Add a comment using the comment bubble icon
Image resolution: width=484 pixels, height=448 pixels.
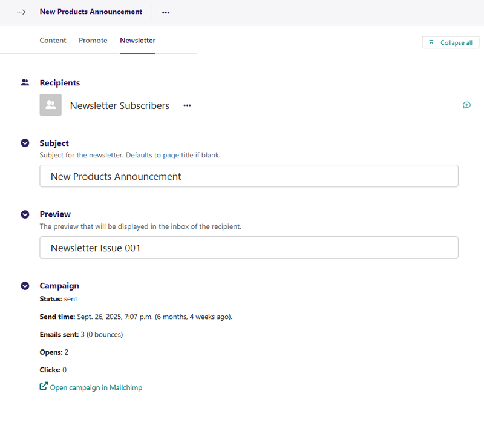(x=466, y=105)
